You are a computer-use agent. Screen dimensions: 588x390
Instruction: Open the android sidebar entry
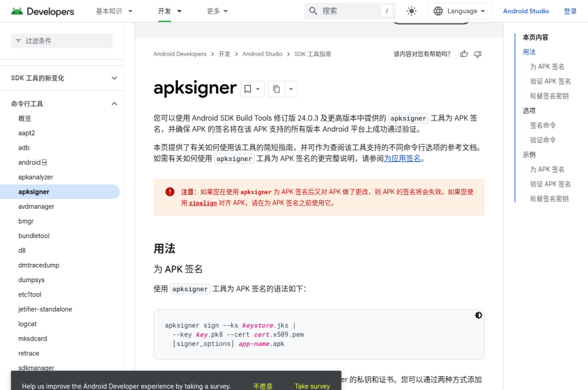tap(33, 162)
